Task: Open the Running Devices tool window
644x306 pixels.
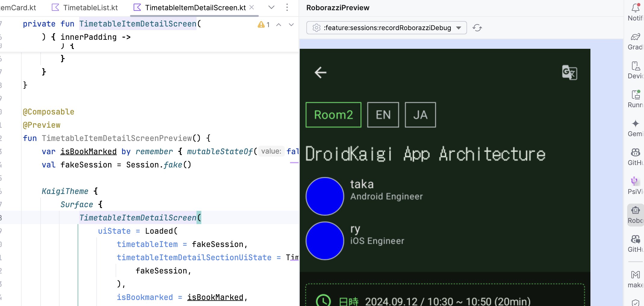Action: point(635,99)
